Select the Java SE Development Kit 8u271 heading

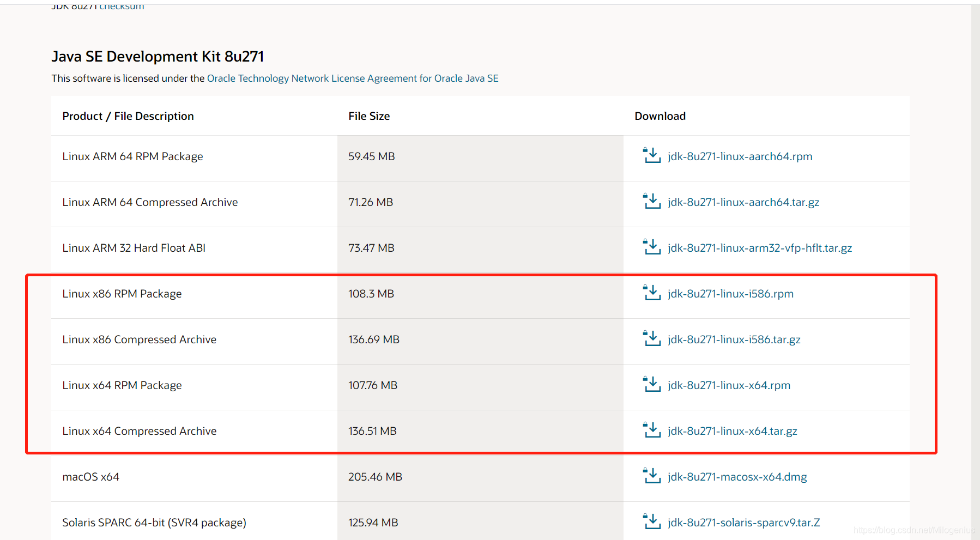(x=158, y=57)
